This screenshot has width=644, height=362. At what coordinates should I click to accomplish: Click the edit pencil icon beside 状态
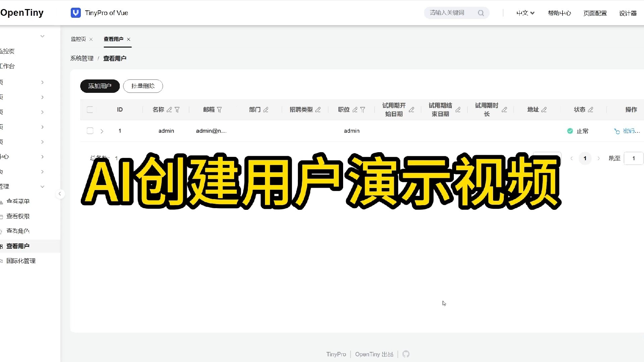point(591,110)
